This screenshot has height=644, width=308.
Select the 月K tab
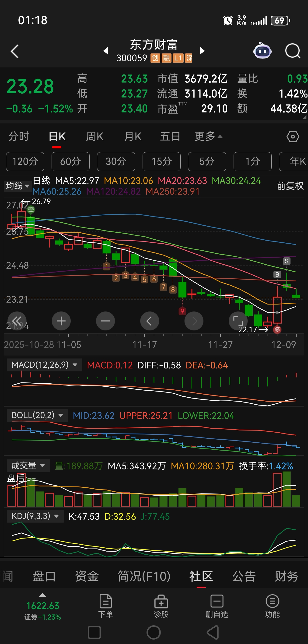[x=133, y=136]
